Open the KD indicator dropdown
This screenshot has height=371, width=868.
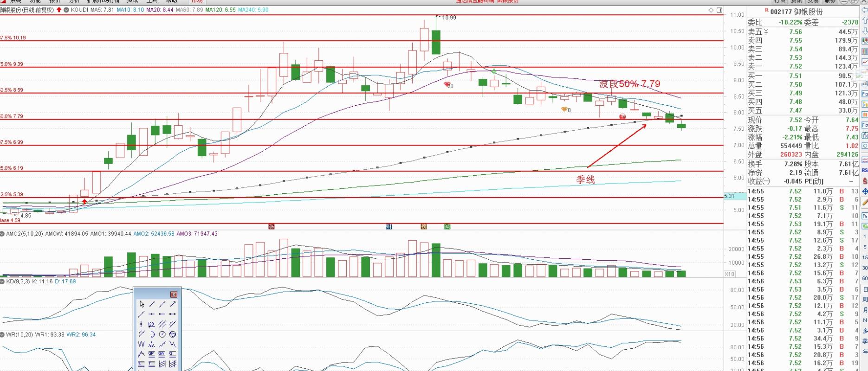point(2,281)
